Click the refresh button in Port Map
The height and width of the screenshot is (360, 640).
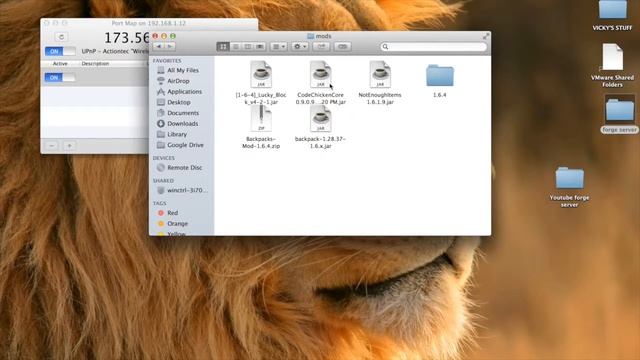click(61, 37)
